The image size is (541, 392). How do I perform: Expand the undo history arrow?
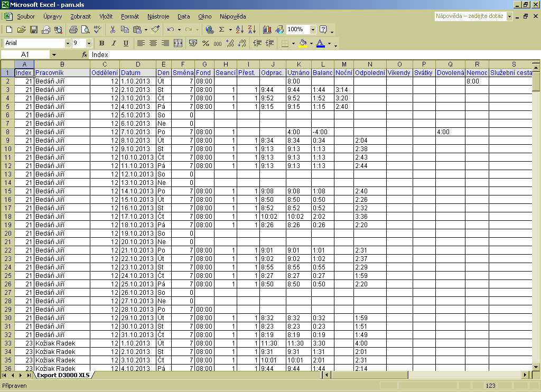[x=179, y=30]
